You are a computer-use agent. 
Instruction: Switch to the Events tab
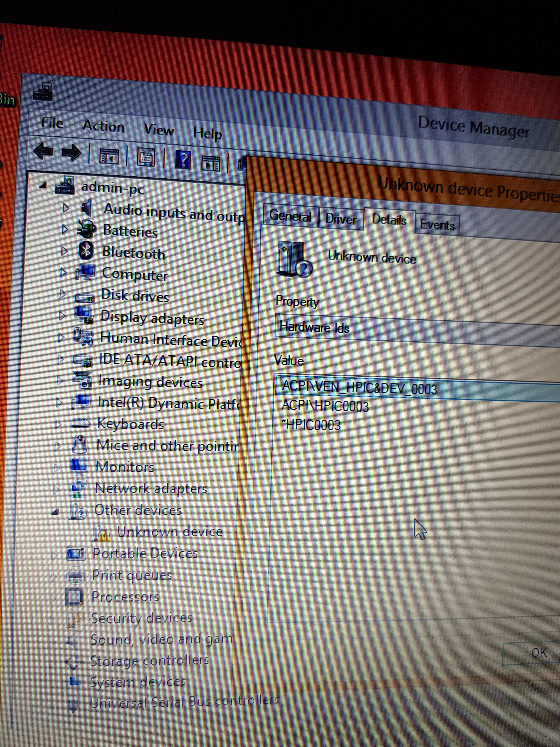[x=437, y=225]
